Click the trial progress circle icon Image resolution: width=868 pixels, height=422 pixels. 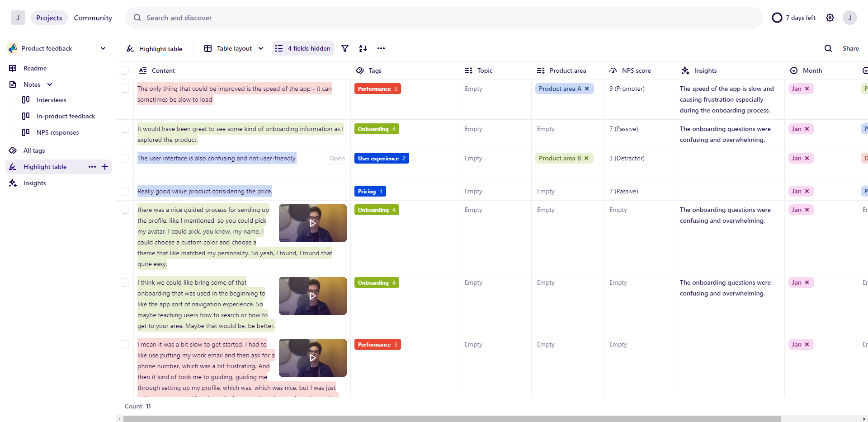point(777,18)
